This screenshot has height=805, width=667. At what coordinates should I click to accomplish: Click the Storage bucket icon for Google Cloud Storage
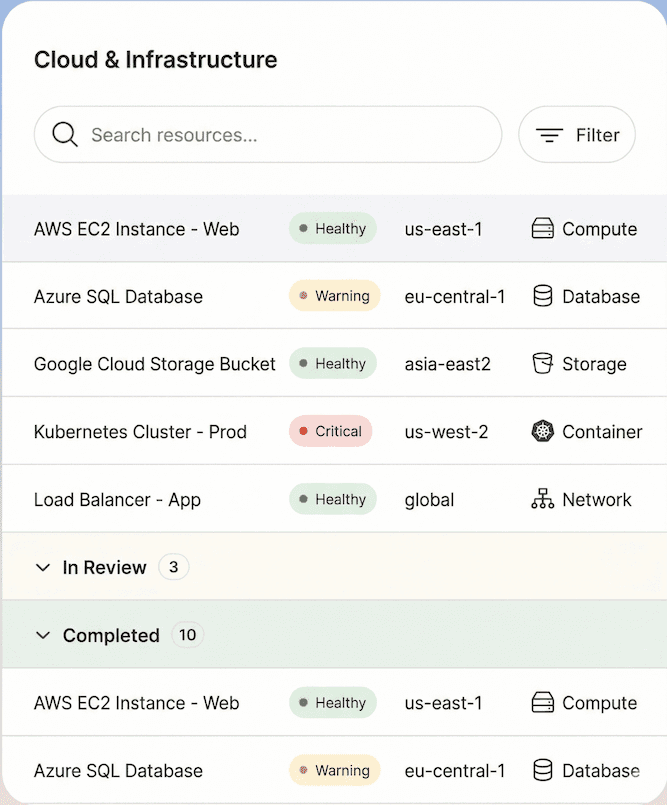pyautogui.click(x=542, y=363)
